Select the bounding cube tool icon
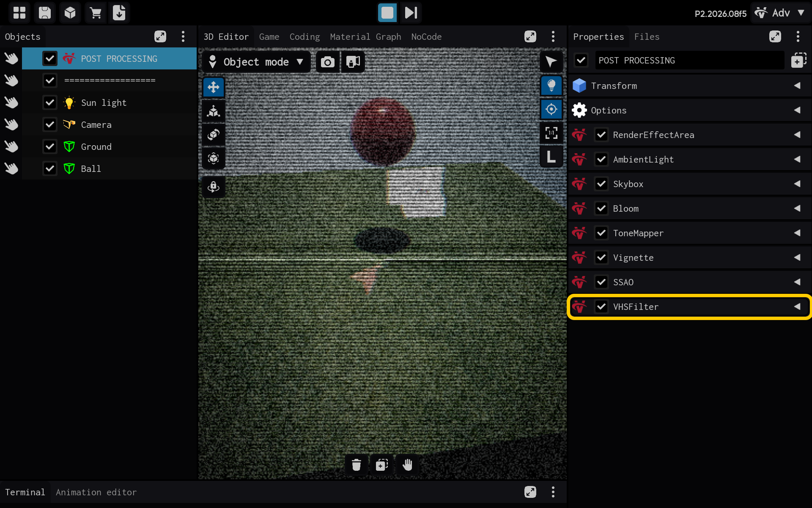 [214, 158]
